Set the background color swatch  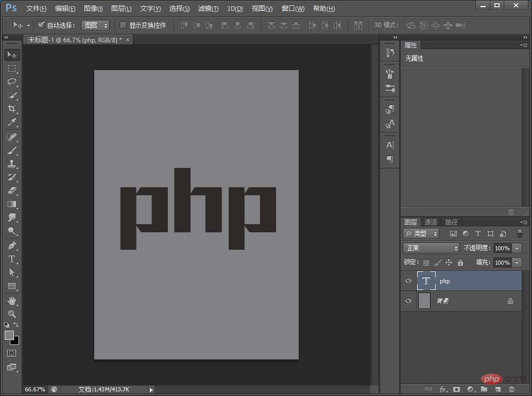tap(15, 341)
